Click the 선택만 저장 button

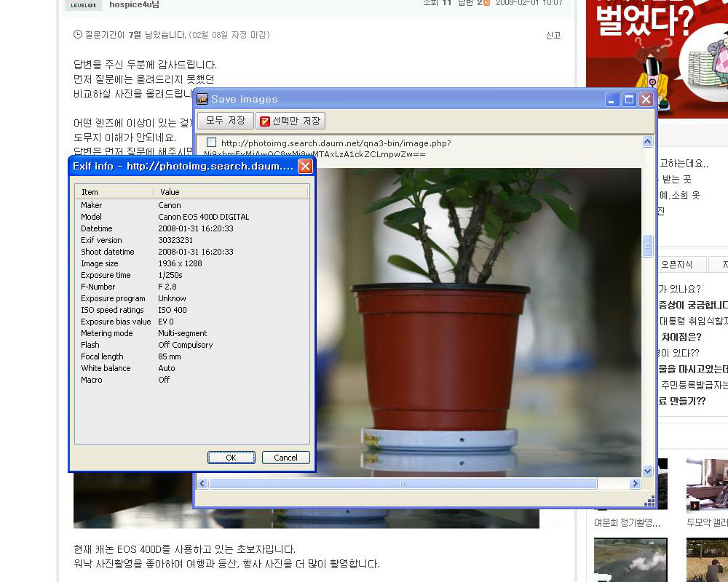(x=291, y=121)
